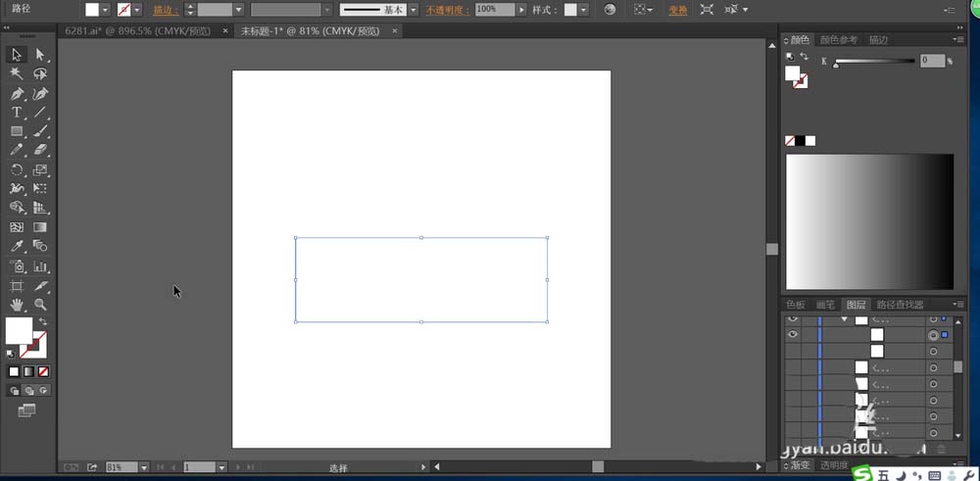Select the Gradient tool

(40, 226)
